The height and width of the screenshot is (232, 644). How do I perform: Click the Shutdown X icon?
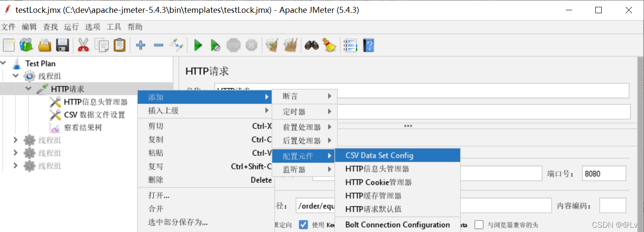click(x=252, y=45)
